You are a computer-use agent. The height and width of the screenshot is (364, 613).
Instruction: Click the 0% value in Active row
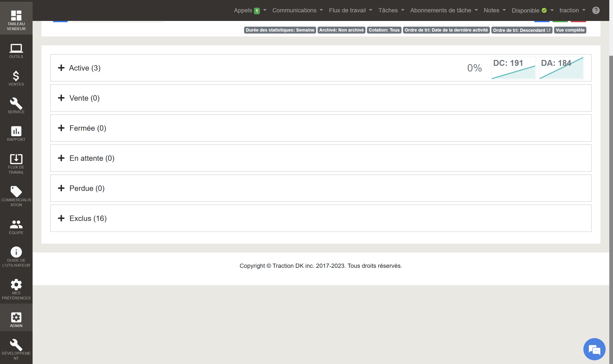(x=474, y=68)
